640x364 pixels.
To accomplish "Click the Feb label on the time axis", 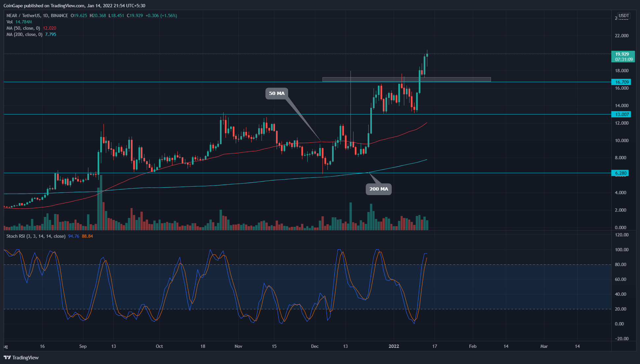I will [472, 346].
